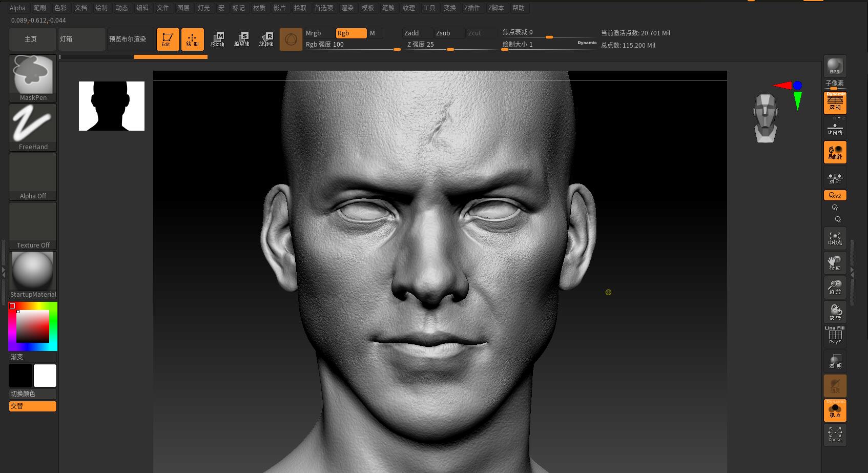Image resolution: width=868 pixels, height=473 pixels.
Task: Click the Rgb 强度 intensity slider
Action: [353, 45]
